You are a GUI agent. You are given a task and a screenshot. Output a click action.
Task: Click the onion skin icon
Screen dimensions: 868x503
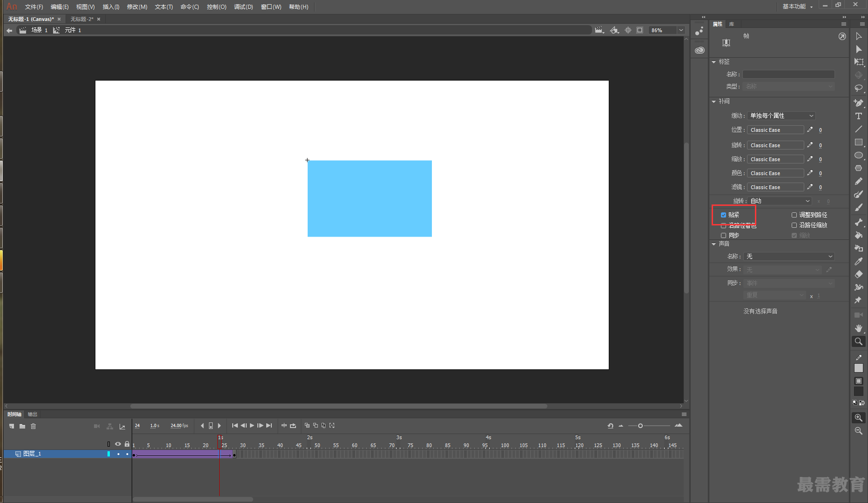point(307,426)
